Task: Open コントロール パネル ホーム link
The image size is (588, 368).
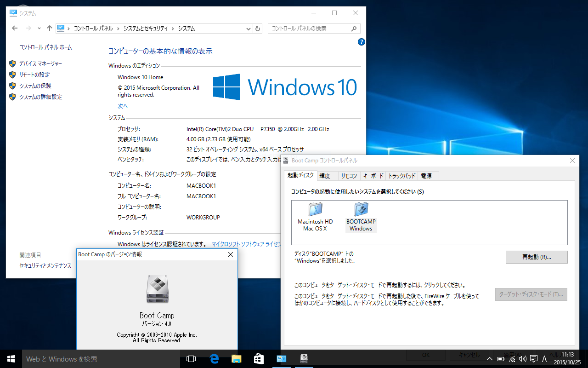Action: (45, 47)
